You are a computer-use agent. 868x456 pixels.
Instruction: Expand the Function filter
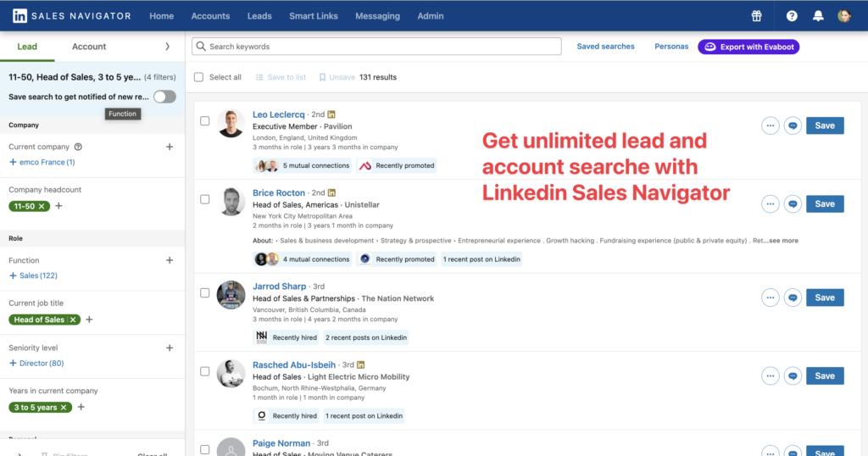point(170,260)
